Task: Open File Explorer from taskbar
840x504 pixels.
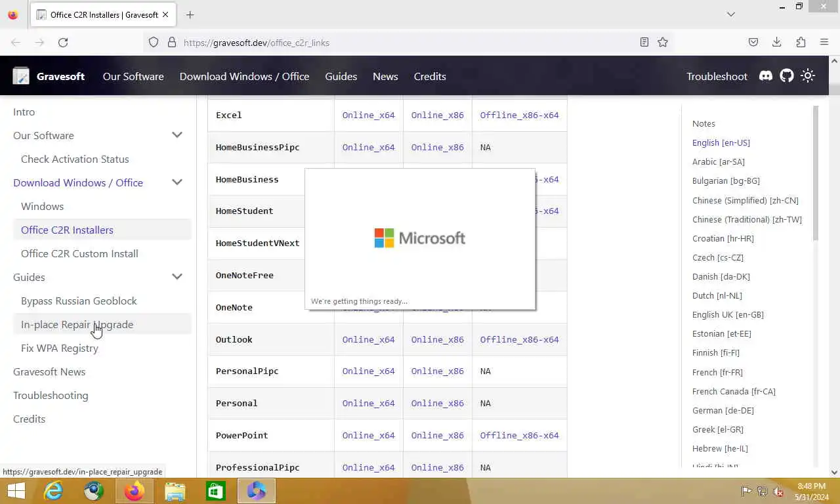Action: click(x=175, y=491)
